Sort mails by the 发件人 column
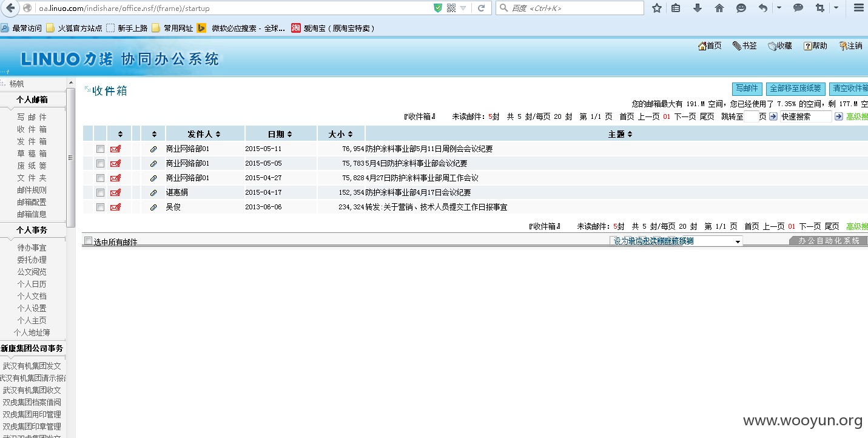The height and width of the screenshot is (438, 868). 204,134
